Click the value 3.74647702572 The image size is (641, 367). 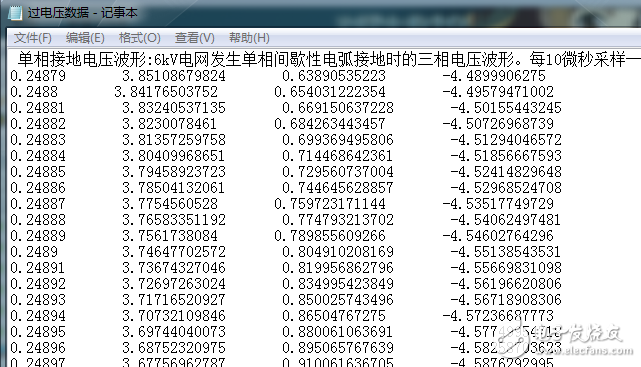(174, 252)
